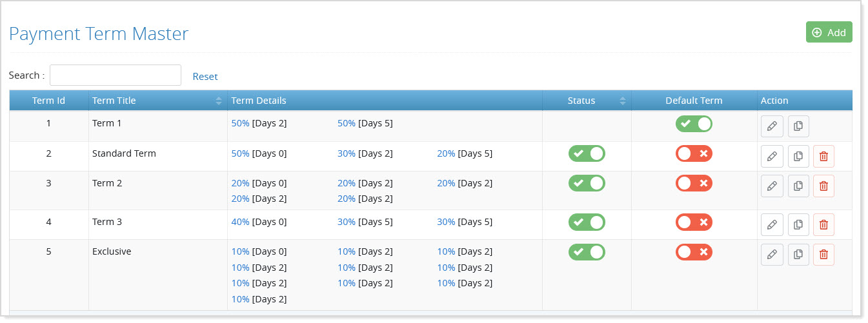Click the Default Term column header
Image resolution: width=868 pixels, height=323 pixels.
[x=694, y=101]
